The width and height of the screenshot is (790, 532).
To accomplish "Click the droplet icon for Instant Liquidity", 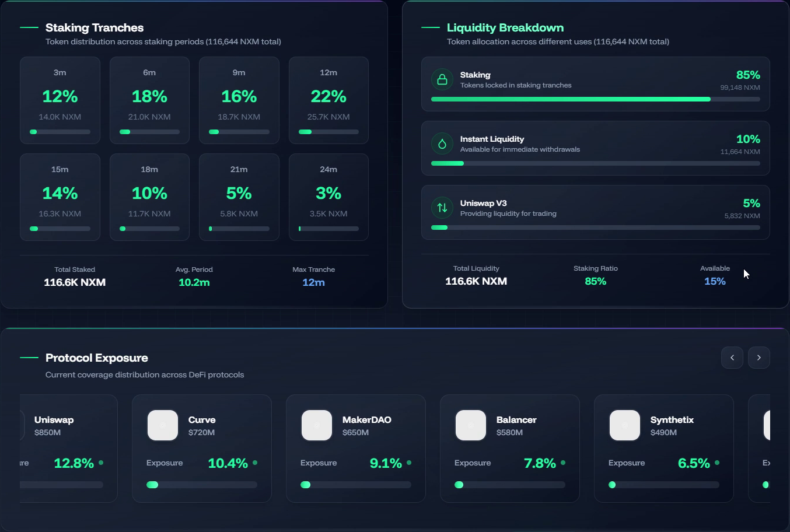I will coord(442,143).
